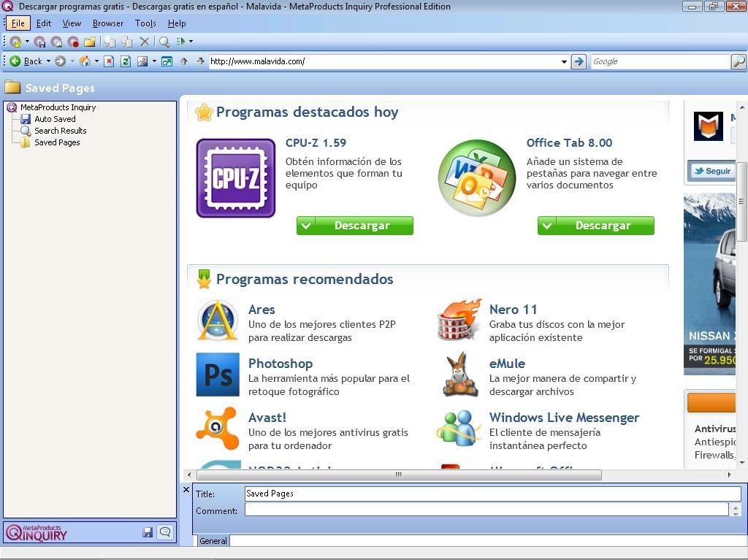Select Auto Saved in the tree
This screenshot has height=560, width=748.
pyautogui.click(x=54, y=119)
